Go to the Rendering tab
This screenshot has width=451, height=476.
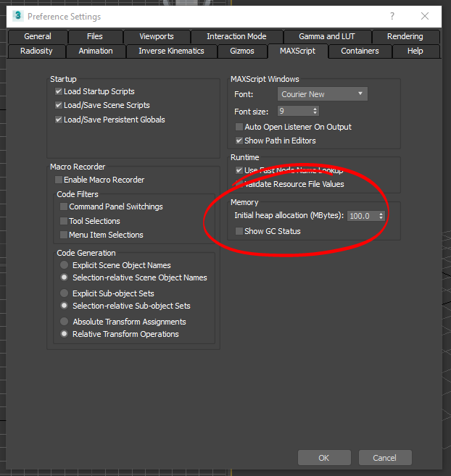click(x=405, y=36)
